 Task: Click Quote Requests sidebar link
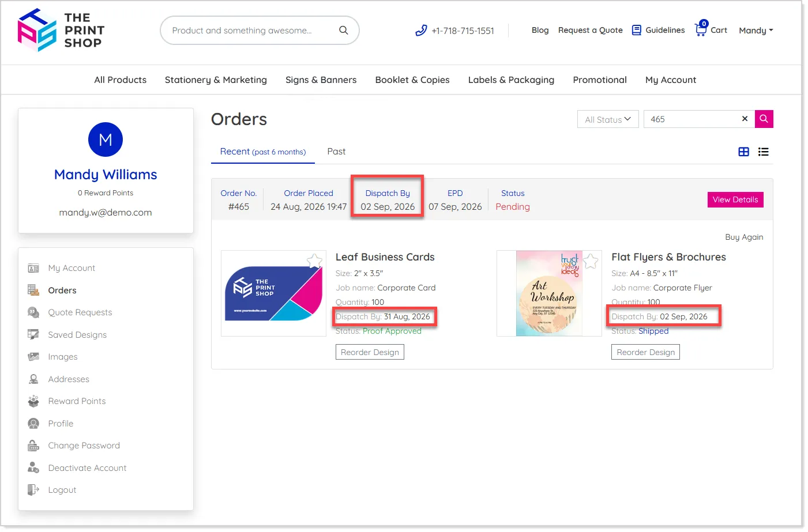tap(80, 312)
